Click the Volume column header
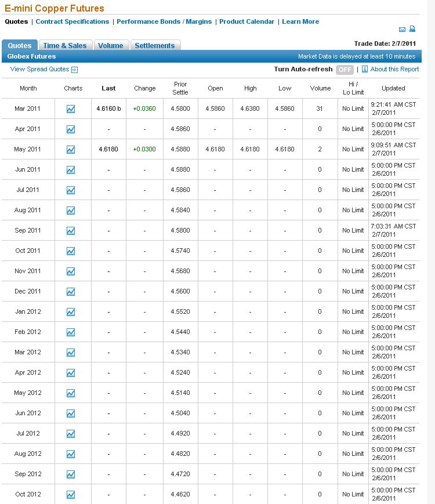435x504 pixels. [x=320, y=88]
